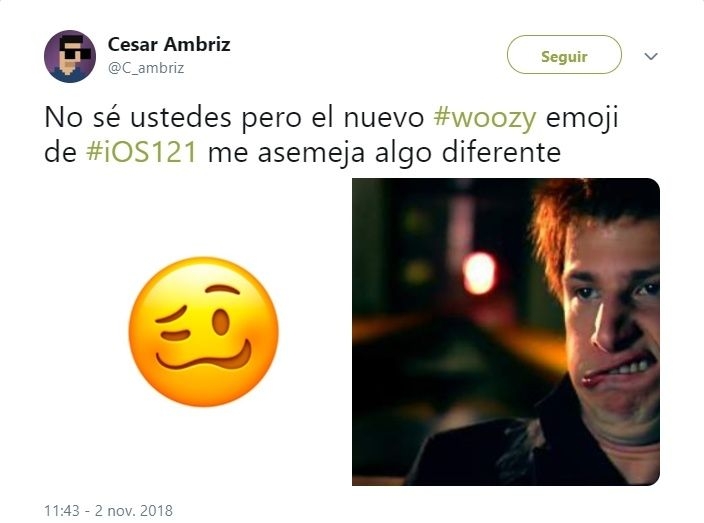Click the woozy face emoji image
This screenshot has width=704, height=523.
coord(203,332)
